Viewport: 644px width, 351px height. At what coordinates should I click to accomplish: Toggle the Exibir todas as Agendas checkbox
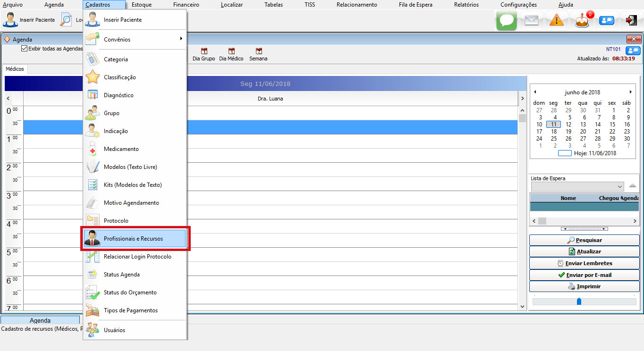pyautogui.click(x=25, y=49)
